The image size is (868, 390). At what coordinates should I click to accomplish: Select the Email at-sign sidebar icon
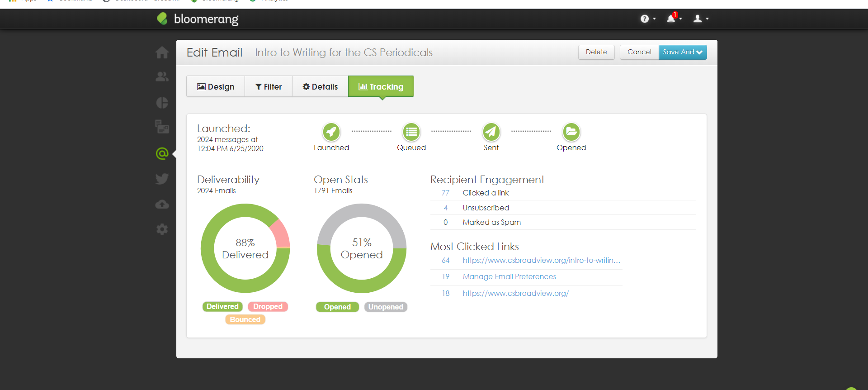point(162,153)
